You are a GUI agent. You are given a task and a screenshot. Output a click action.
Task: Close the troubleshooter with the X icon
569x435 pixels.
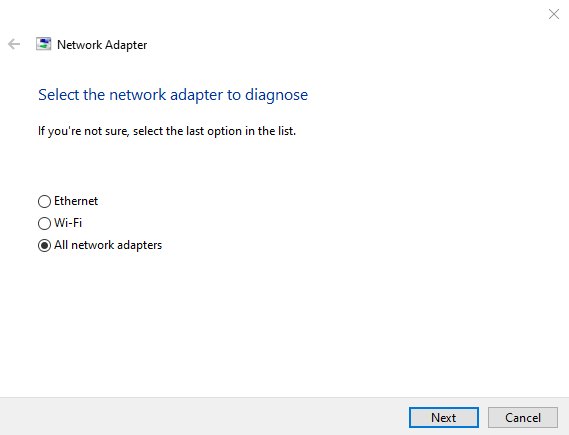[554, 14]
